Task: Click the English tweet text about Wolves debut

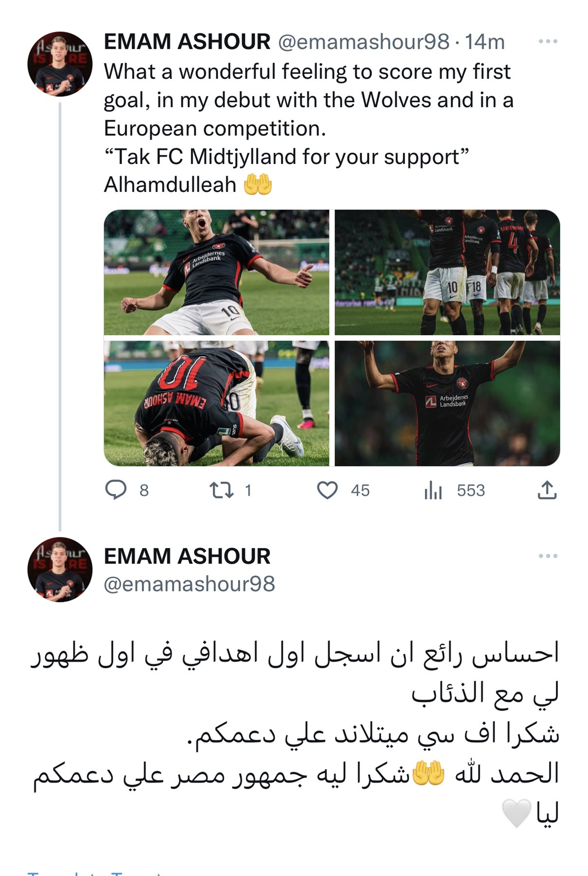Action: point(309,128)
